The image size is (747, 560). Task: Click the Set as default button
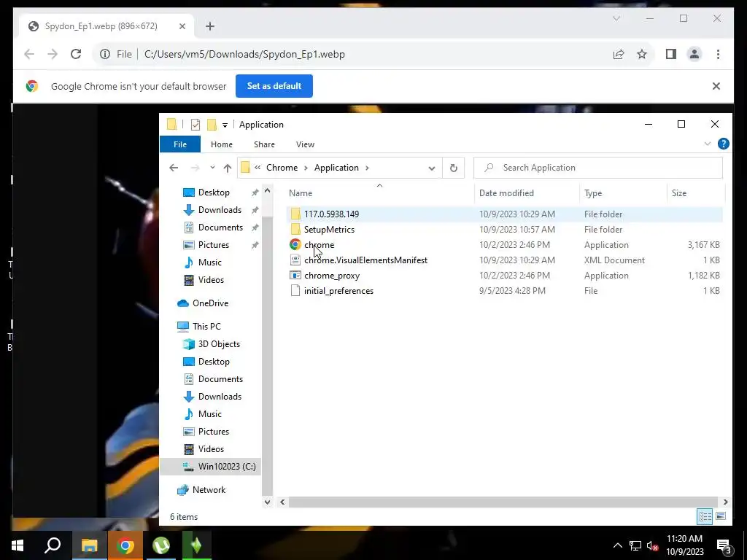(x=274, y=86)
